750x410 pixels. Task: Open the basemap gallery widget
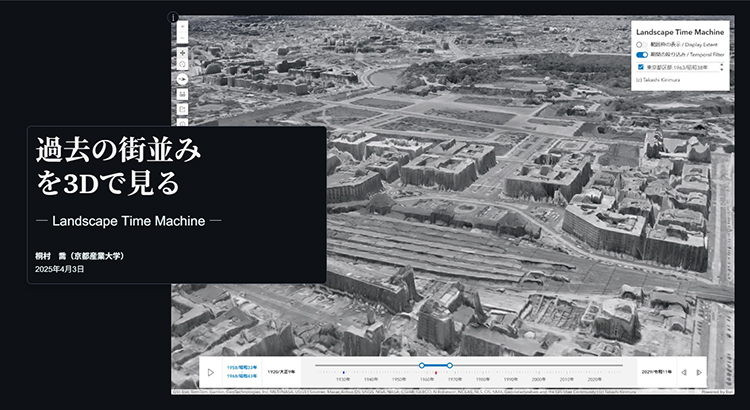(x=182, y=94)
